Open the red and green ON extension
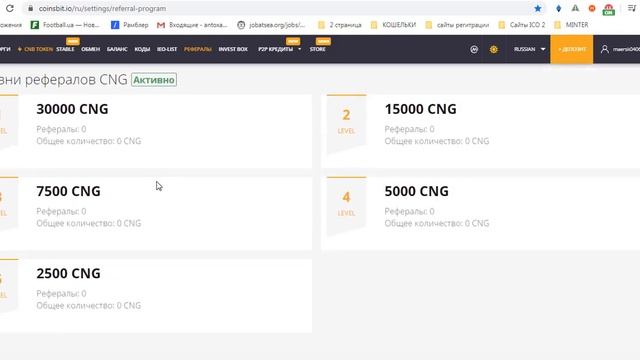 [x=609, y=9]
